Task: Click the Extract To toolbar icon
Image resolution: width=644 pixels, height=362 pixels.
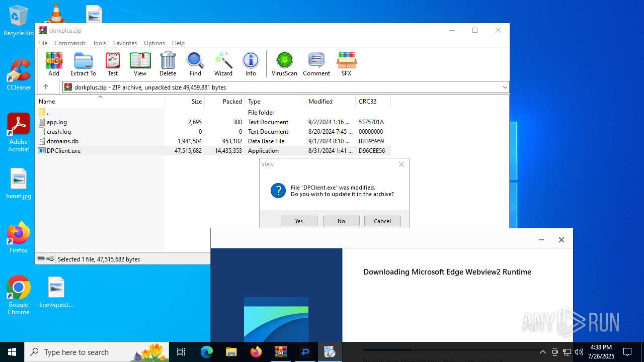Action: click(83, 64)
